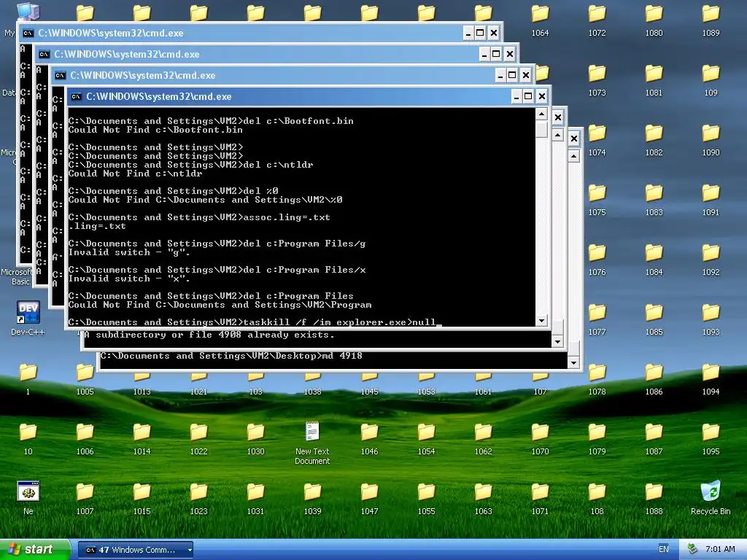The height and width of the screenshot is (560, 747).
Task: Select folder 1094 on the desktop
Action: click(711, 378)
